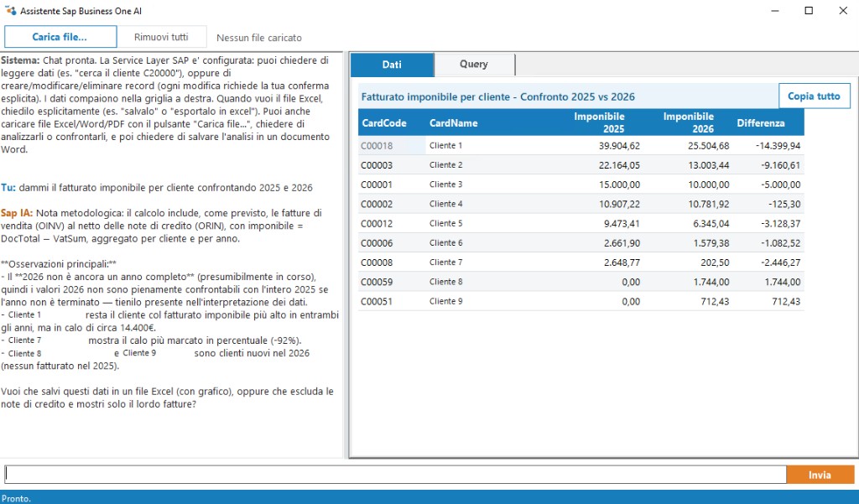Click the 10.781,92 value cell

tap(688, 204)
